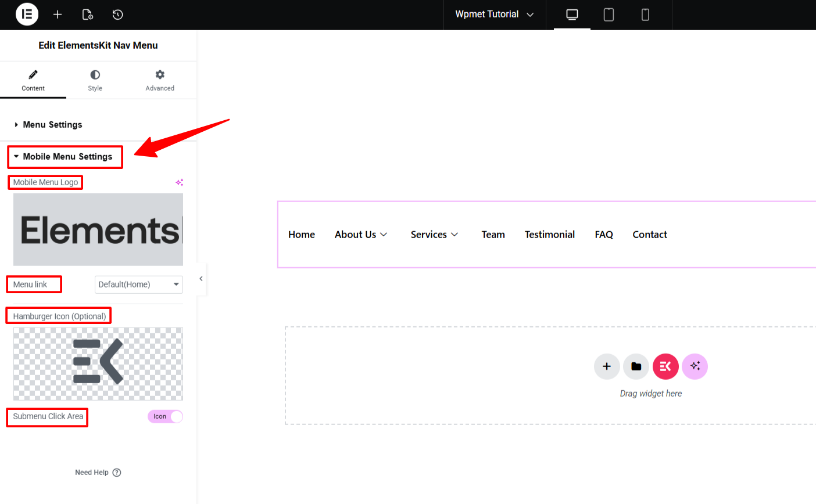Launch the AI builder sparkle icon

(x=695, y=366)
